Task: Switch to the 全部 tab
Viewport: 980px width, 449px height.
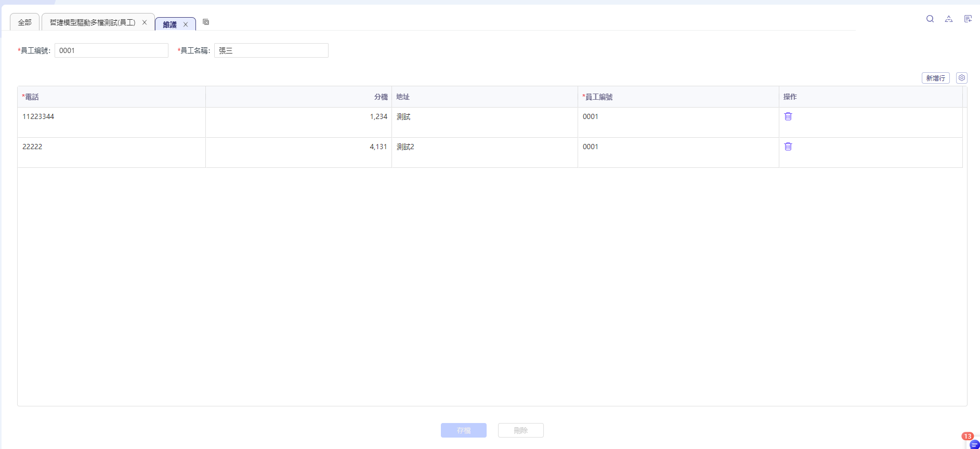Action: (25, 22)
